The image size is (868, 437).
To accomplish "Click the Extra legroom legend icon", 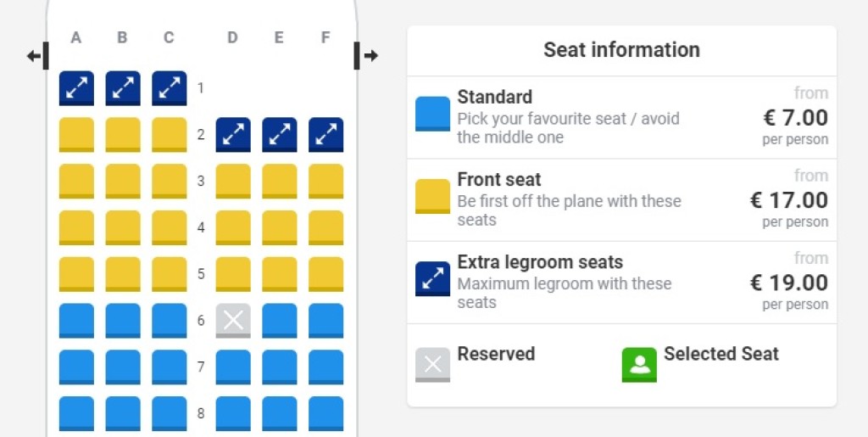I will pyautogui.click(x=432, y=279).
